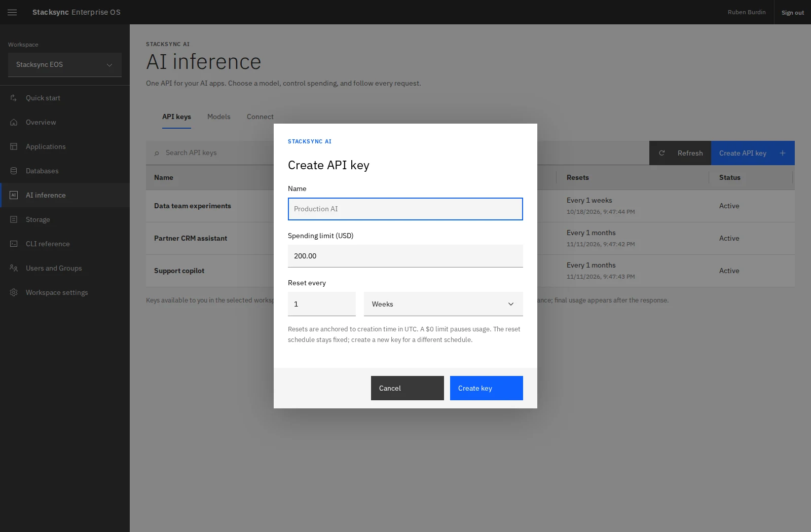Click the Quick start sidebar icon
Screen dimensions: 811x532
[14, 98]
